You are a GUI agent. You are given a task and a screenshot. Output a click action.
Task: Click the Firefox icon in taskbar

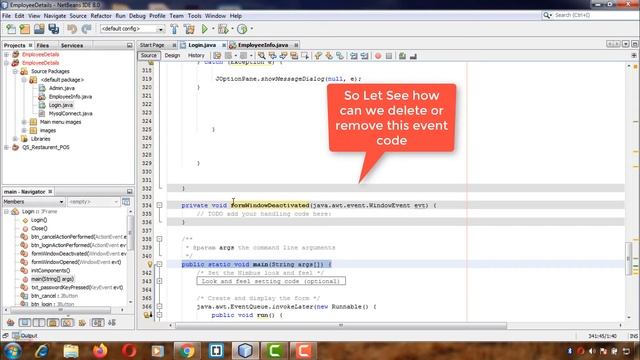(x=100, y=351)
